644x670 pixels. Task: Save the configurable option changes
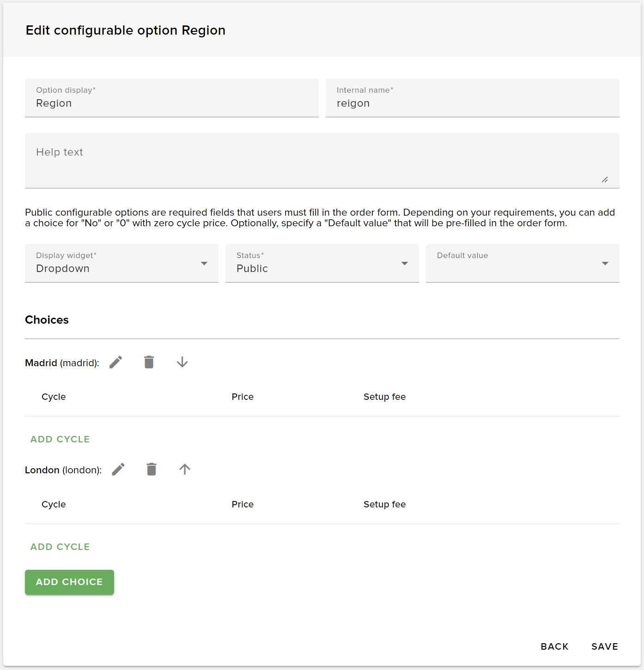click(604, 646)
